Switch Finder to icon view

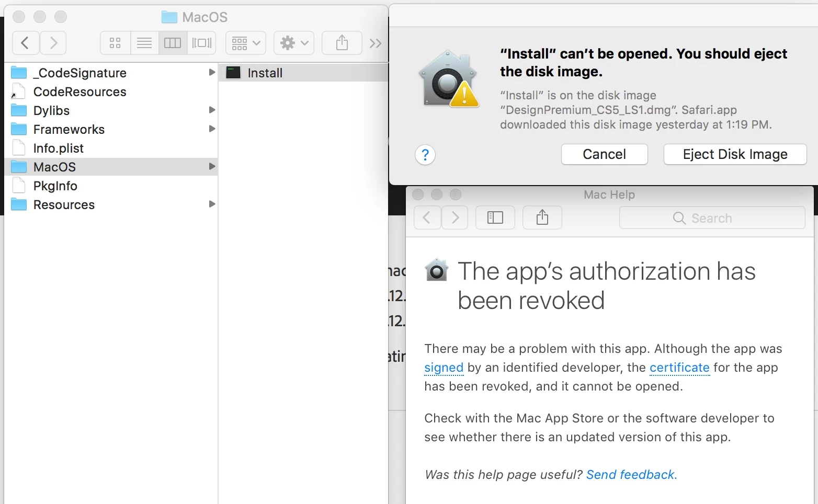(115, 43)
